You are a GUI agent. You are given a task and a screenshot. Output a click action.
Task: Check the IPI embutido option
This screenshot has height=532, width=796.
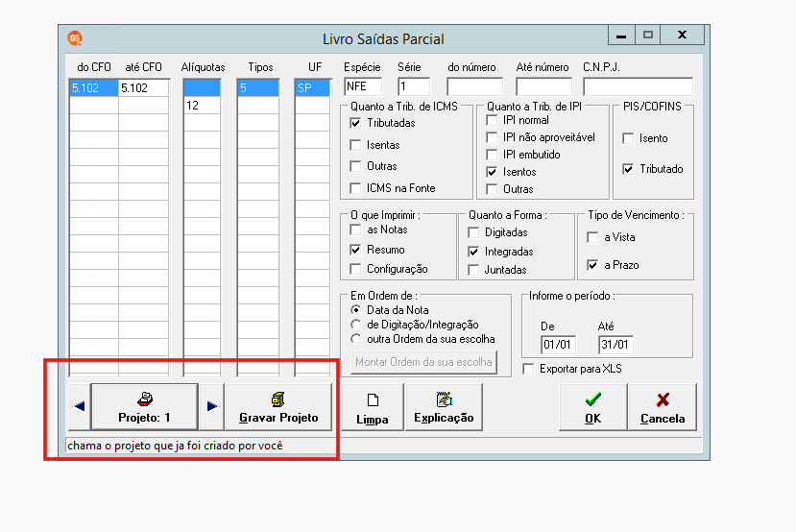pyautogui.click(x=492, y=155)
